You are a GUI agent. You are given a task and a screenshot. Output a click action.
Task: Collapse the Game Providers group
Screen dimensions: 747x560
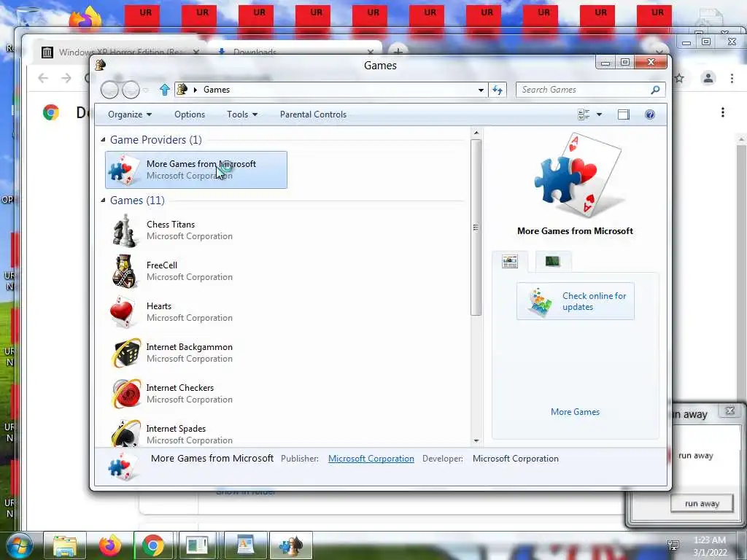coord(103,139)
